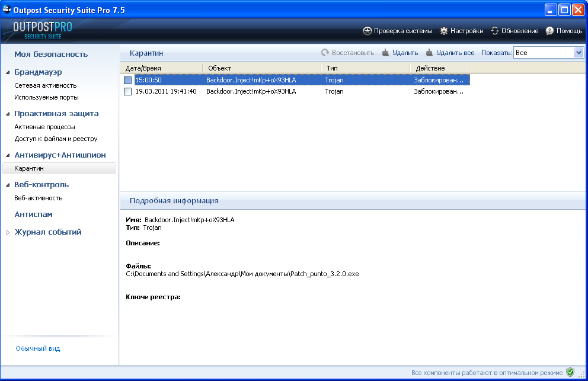The height and width of the screenshot is (381, 588).
Task: Select the 15:00:50 time cell
Action: [149, 80]
